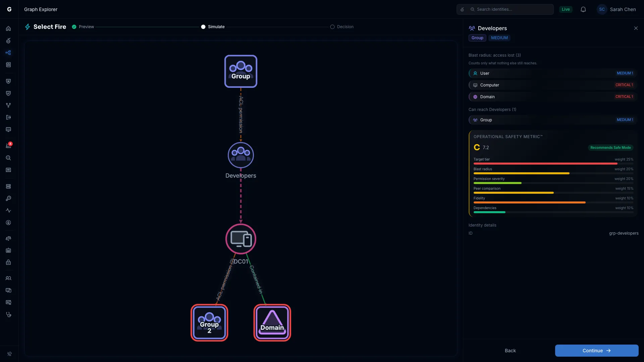Select the top Group node
The image size is (644, 362).
(241, 71)
